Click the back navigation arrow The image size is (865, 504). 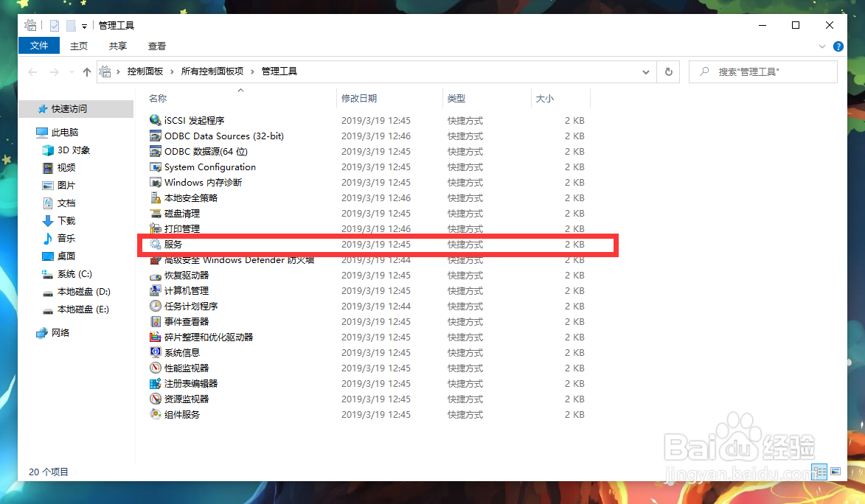click(32, 71)
